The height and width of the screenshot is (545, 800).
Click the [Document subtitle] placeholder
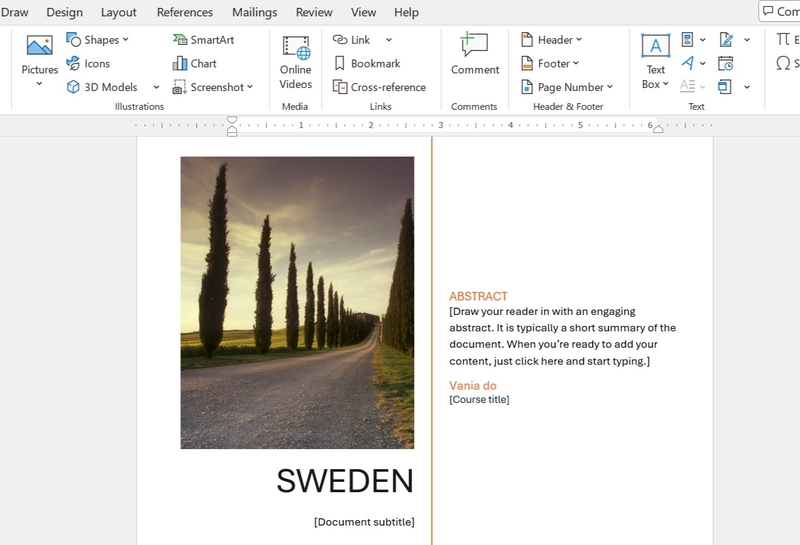coord(364,522)
